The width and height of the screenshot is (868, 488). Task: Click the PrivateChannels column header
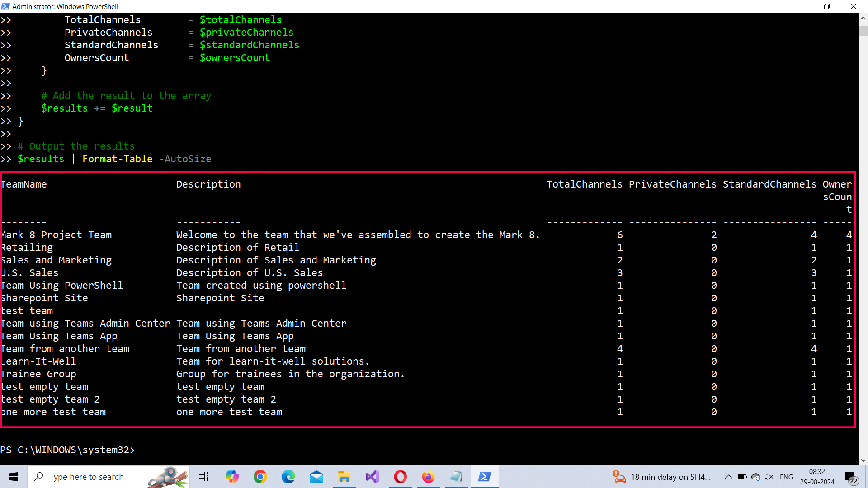pos(673,184)
